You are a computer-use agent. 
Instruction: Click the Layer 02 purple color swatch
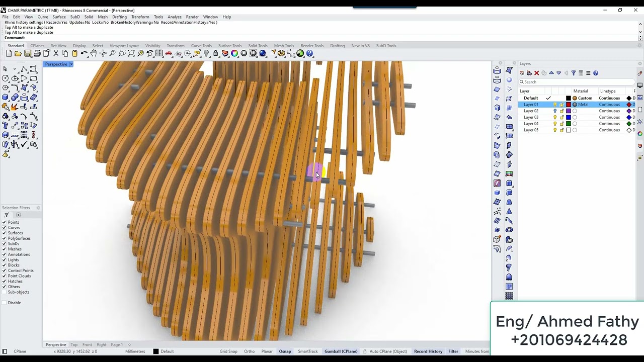click(x=569, y=111)
